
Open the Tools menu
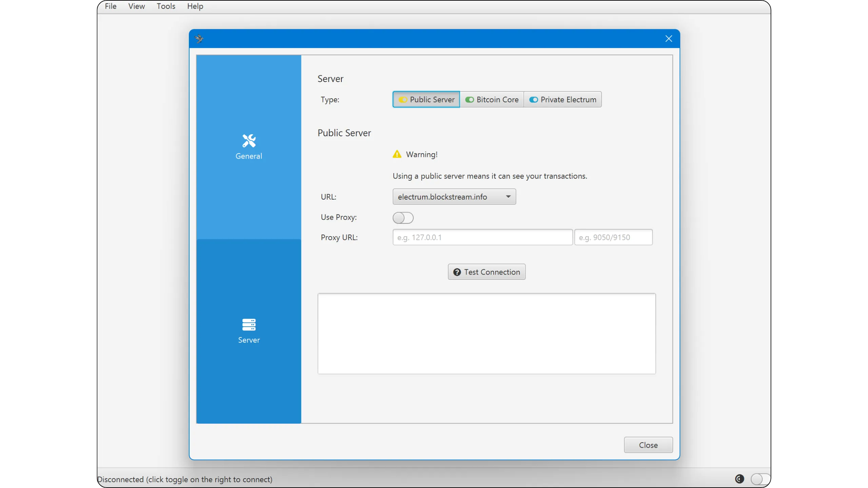(x=166, y=6)
